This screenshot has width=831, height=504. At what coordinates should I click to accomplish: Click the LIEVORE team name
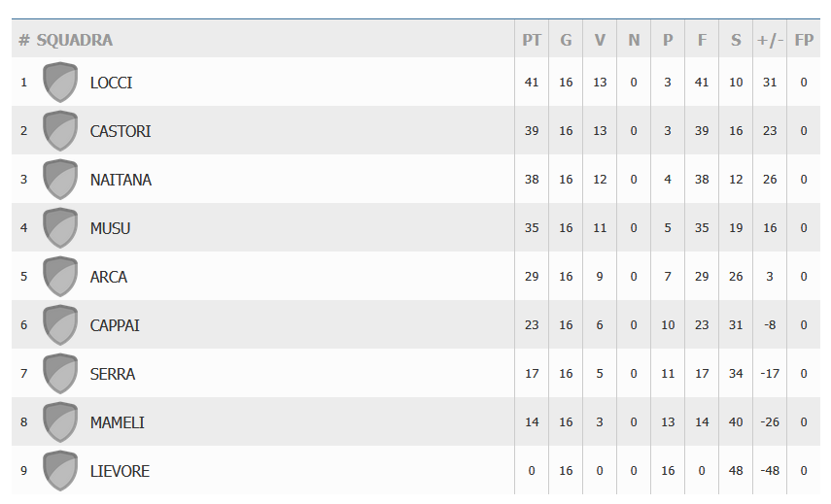point(120,471)
